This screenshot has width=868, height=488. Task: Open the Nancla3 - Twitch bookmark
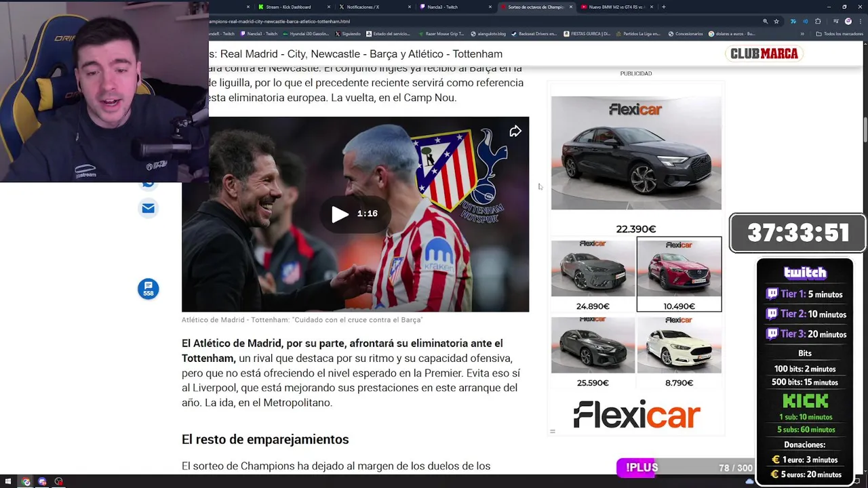(258, 33)
